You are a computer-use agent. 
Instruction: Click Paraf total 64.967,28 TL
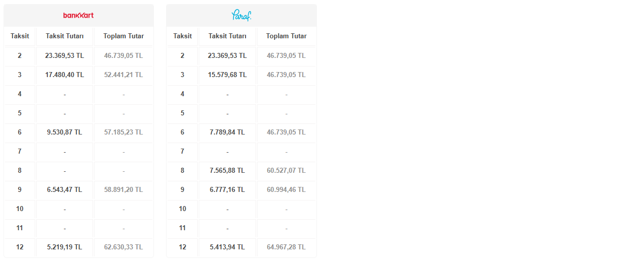[286, 247]
